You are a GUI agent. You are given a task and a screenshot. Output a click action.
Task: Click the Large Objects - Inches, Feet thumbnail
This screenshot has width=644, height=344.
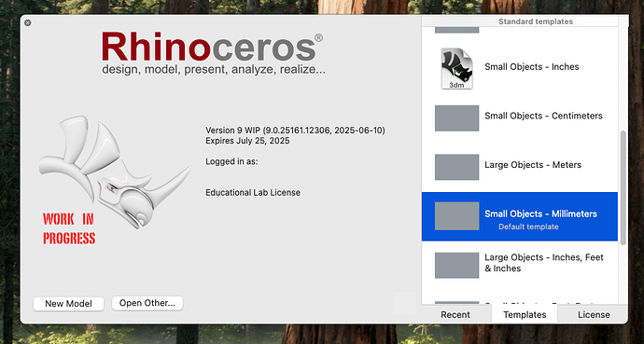(x=456, y=266)
